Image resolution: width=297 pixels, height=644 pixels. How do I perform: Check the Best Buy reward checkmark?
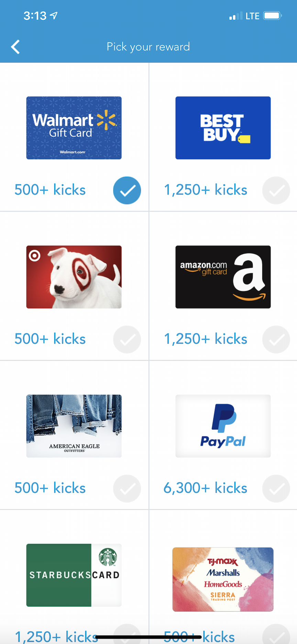click(x=276, y=190)
